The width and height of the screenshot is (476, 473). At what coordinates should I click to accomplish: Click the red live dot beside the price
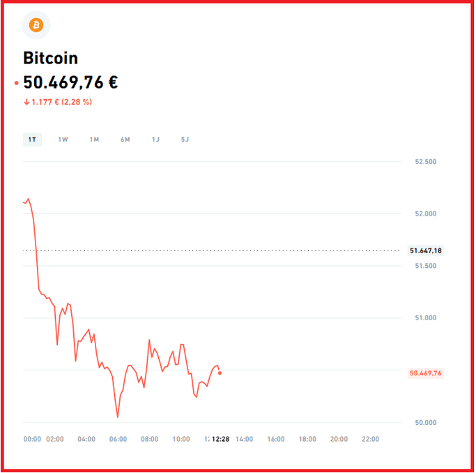pos(16,83)
